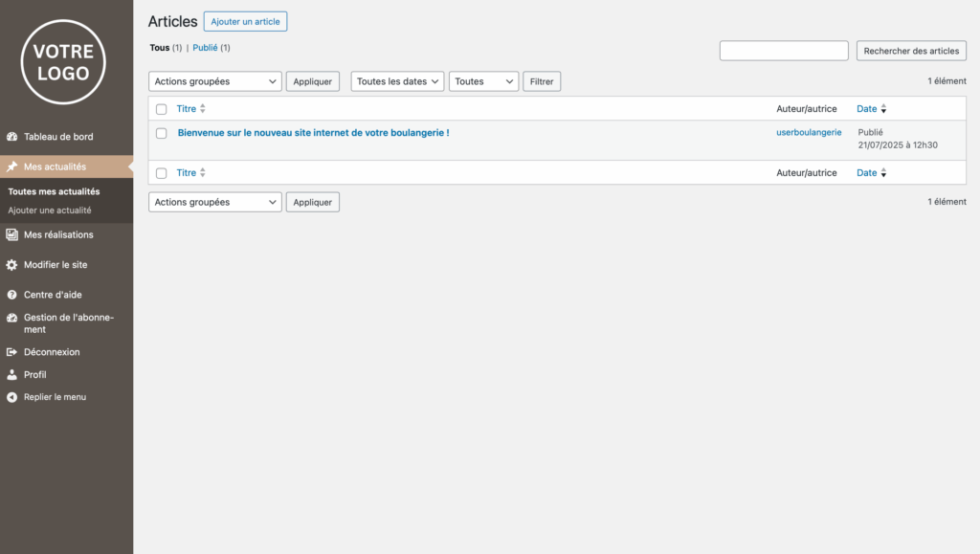Click the Profil person icon
980x554 pixels.
click(x=12, y=375)
